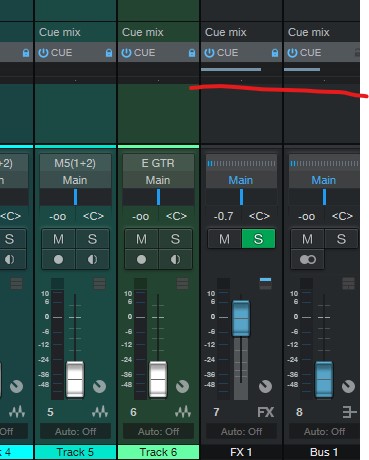Solo Track 6 with its S button
The width and height of the screenshot is (369, 460).
click(x=175, y=239)
